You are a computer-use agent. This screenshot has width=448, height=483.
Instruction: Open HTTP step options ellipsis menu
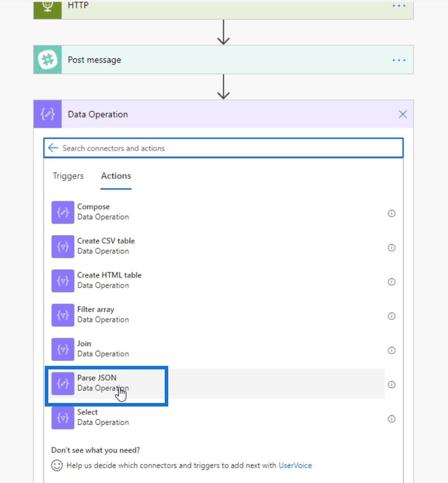click(x=399, y=5)
